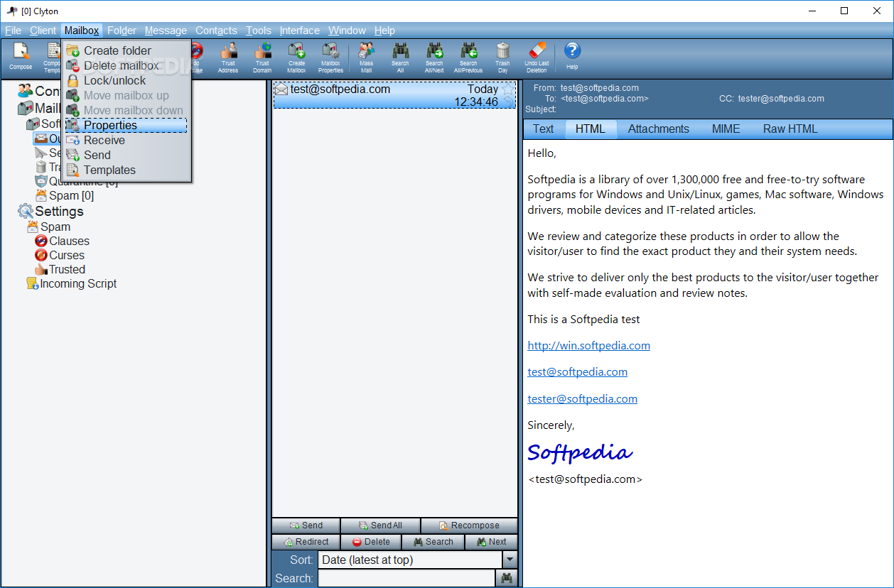Open Mailbox Properties from the toolbar
The image size is (894, 588).
[330, 58]
